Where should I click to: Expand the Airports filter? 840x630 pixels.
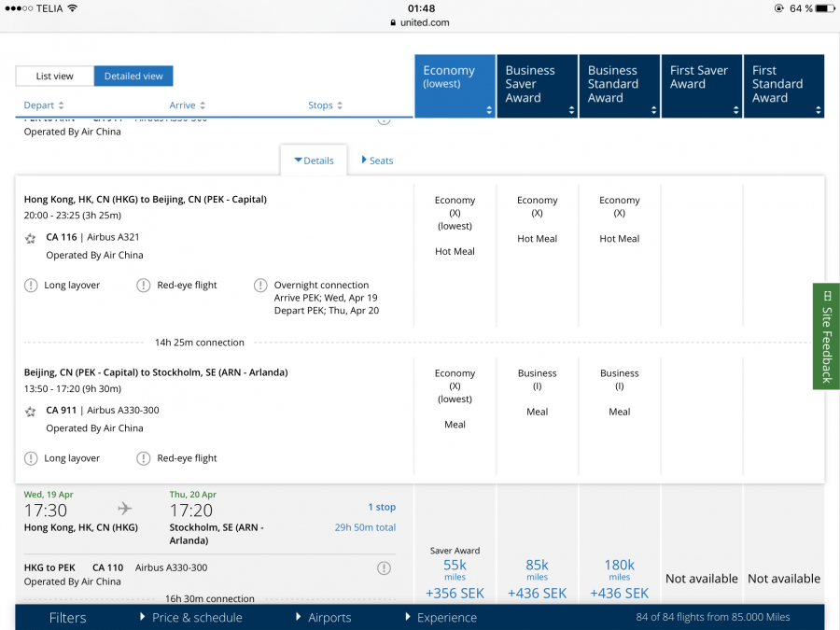[x=323, y=617]
